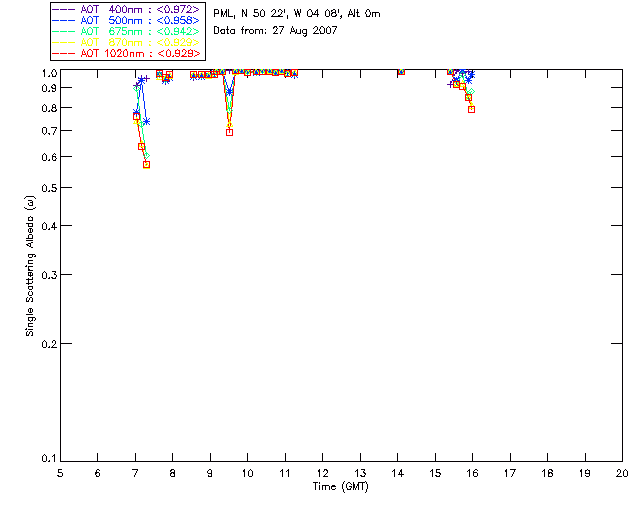The height and width of the screenshot is (512, 640).
Task: Click the 0.7 y-axis tick label
Action: [x=49, y=131]
